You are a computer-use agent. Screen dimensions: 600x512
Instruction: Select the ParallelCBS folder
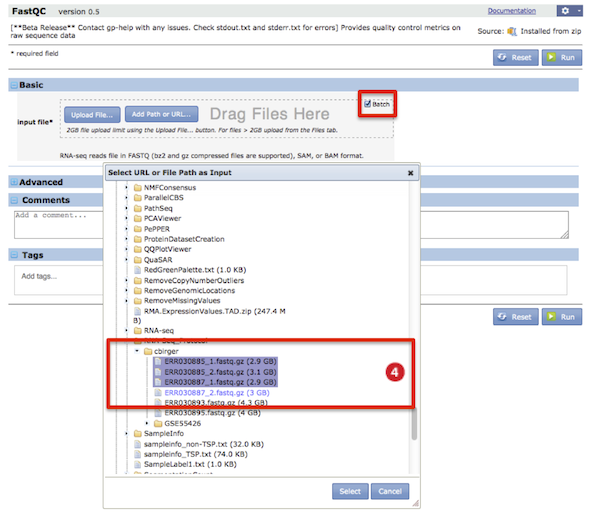click(x=165, y=199)
